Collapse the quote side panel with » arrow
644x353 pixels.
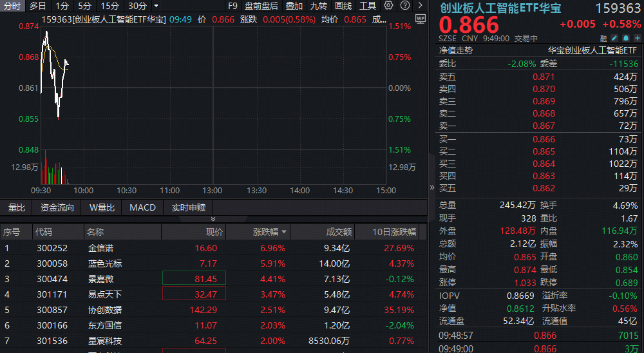pos(431,187)
